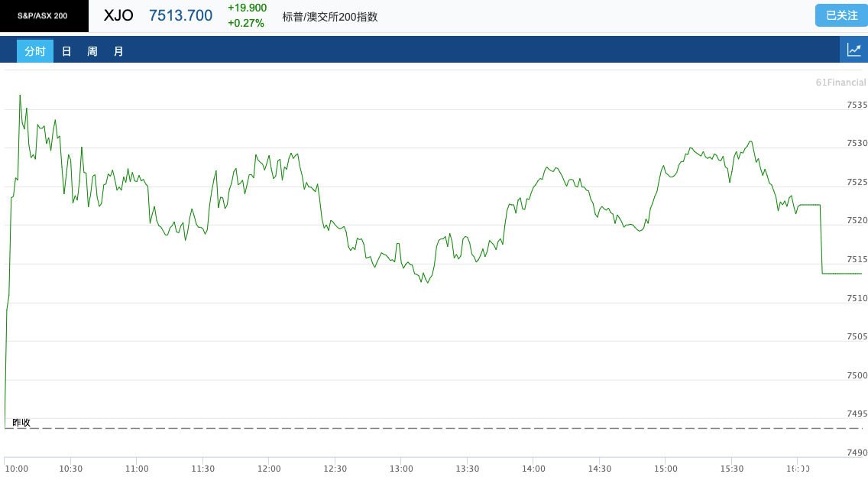Click the 13:30 time axis label
The height and width of the screenshot is (477, 868).
(x=467, y=469)
